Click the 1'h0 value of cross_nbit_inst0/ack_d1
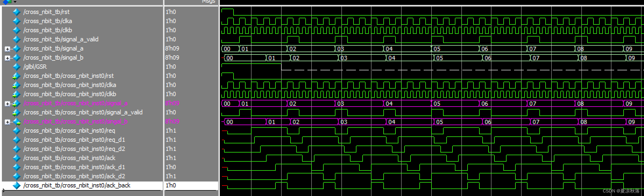This screenshot has height=196, width=644. pyautogui.click(x=171, y=167)
